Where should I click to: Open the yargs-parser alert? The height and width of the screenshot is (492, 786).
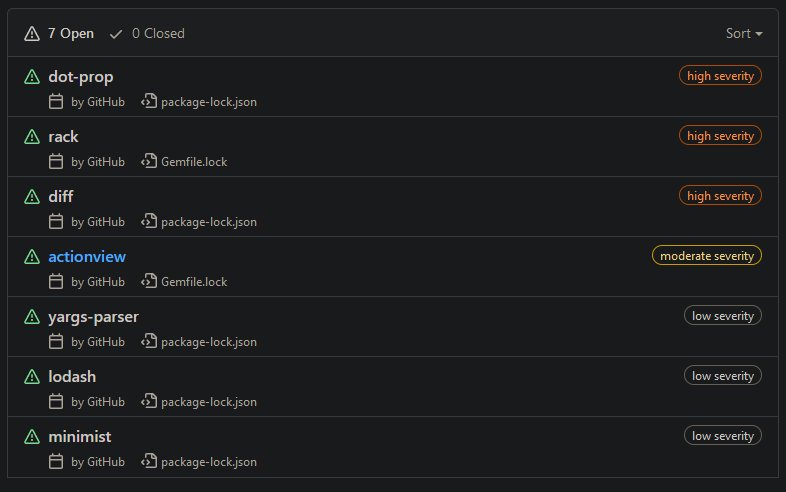coord(93,317)
